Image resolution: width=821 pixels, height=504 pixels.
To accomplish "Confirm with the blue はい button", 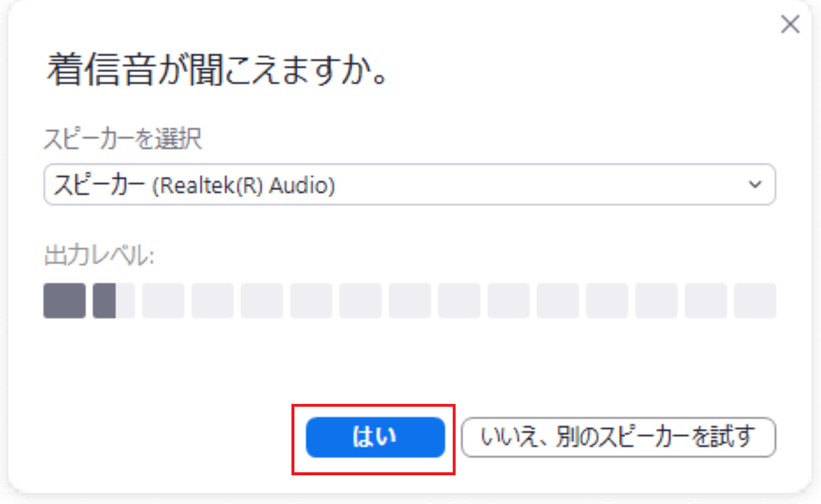I will click(375, 437).
